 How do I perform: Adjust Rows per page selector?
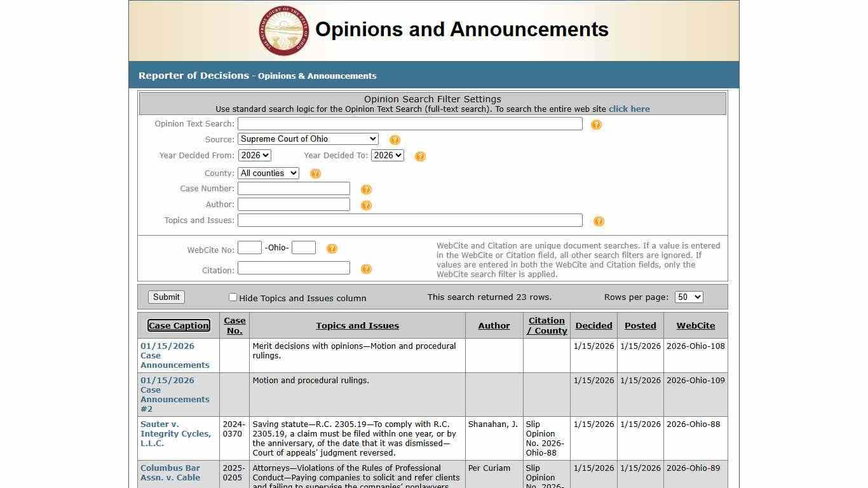pos(688,297)
